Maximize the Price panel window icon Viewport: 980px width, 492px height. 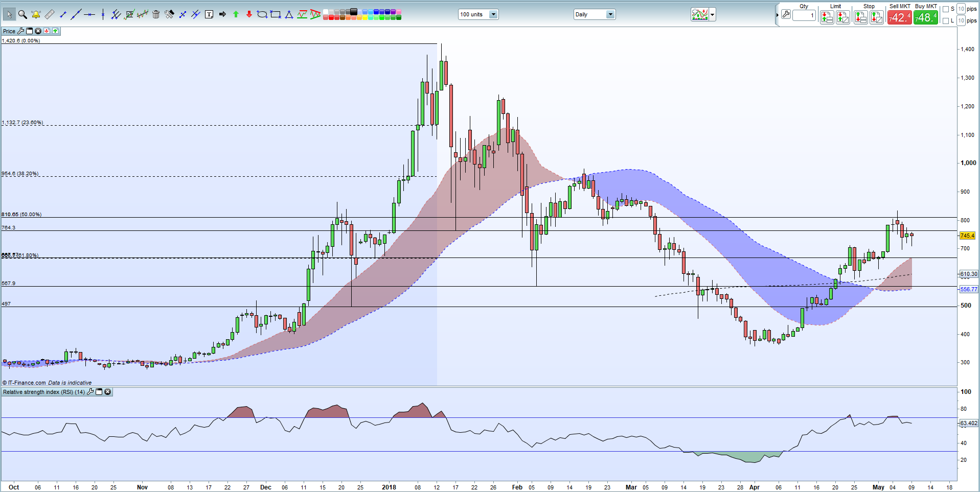pyautogui.click(x=30, y=31)
